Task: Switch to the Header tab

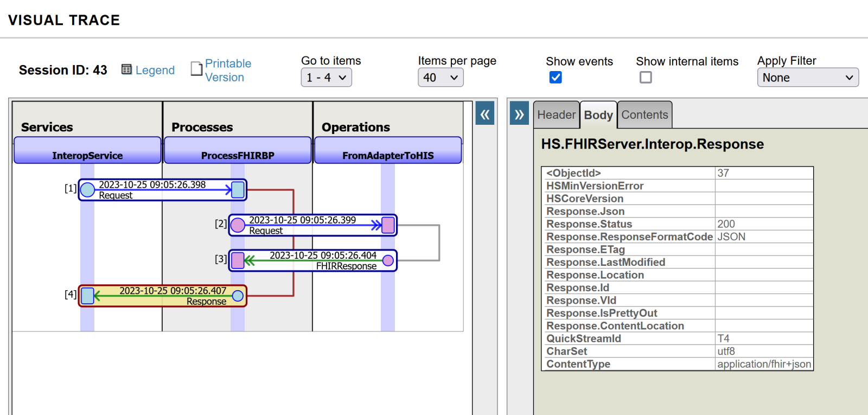Action: click(556, 115)
